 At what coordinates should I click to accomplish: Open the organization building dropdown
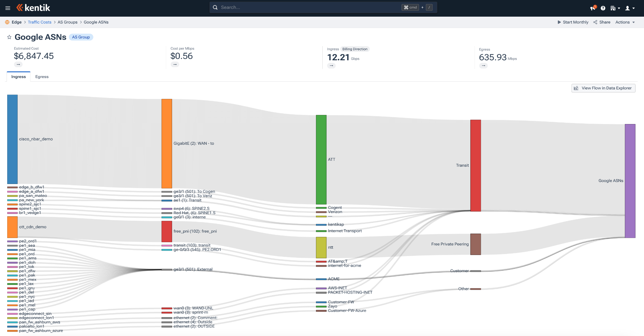(615, 8)
